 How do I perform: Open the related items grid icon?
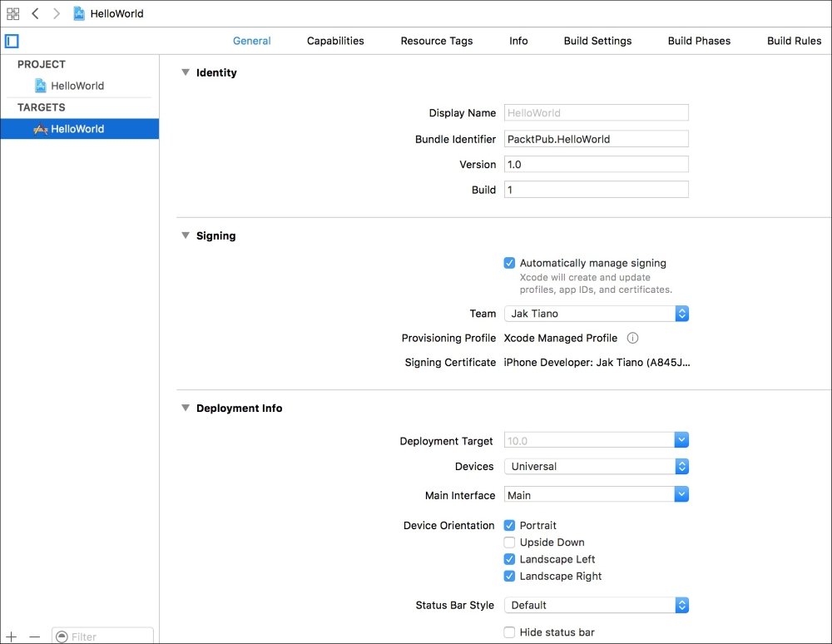(x=12, y=14)
